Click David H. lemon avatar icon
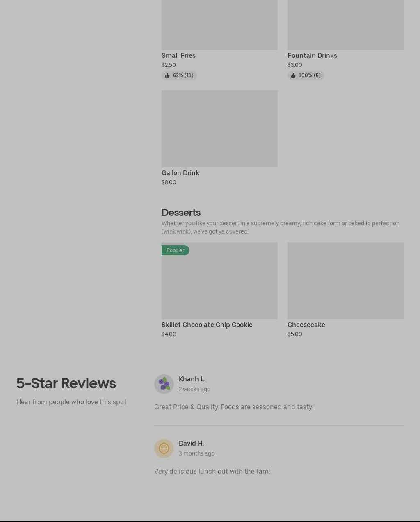Image resolution: width=420 pixels, height=522 pixels. click(164, 449)
